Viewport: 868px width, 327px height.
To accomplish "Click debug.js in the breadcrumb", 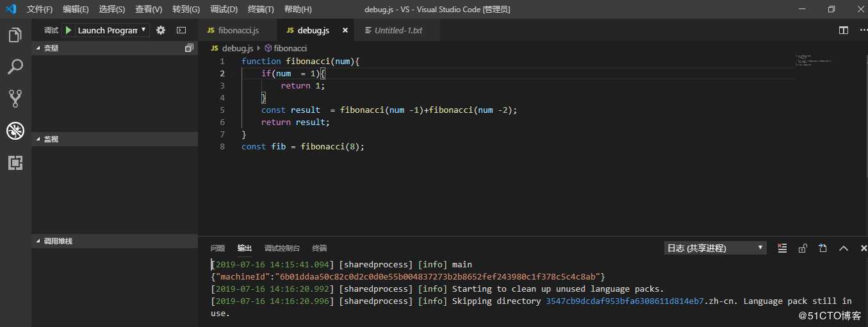I will tap(238, 48).
